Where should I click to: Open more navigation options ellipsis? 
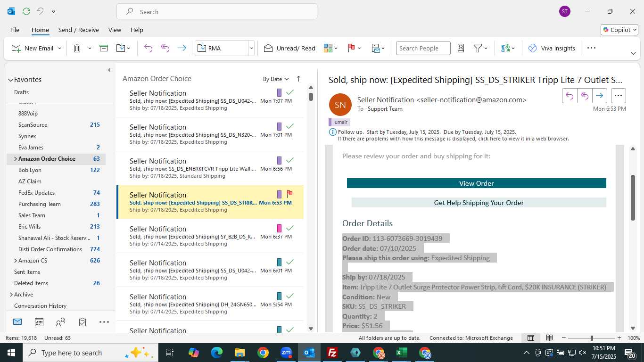[104, 322]
